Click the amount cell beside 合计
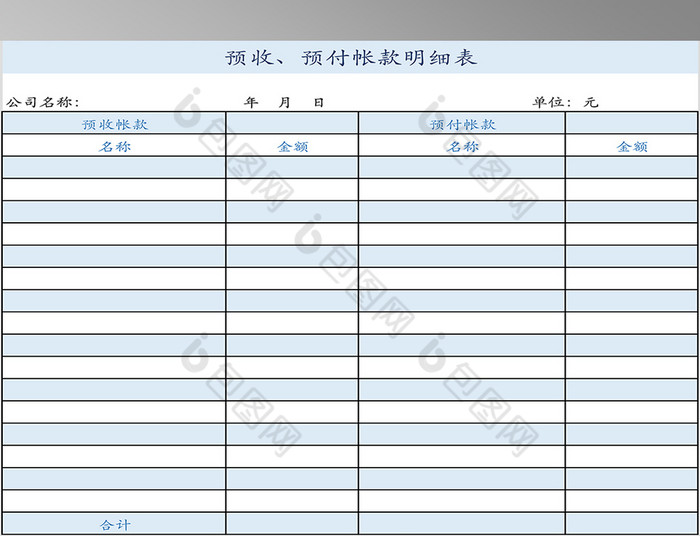Viewport: 700px width, 536px height. click(x=292, y=524)
